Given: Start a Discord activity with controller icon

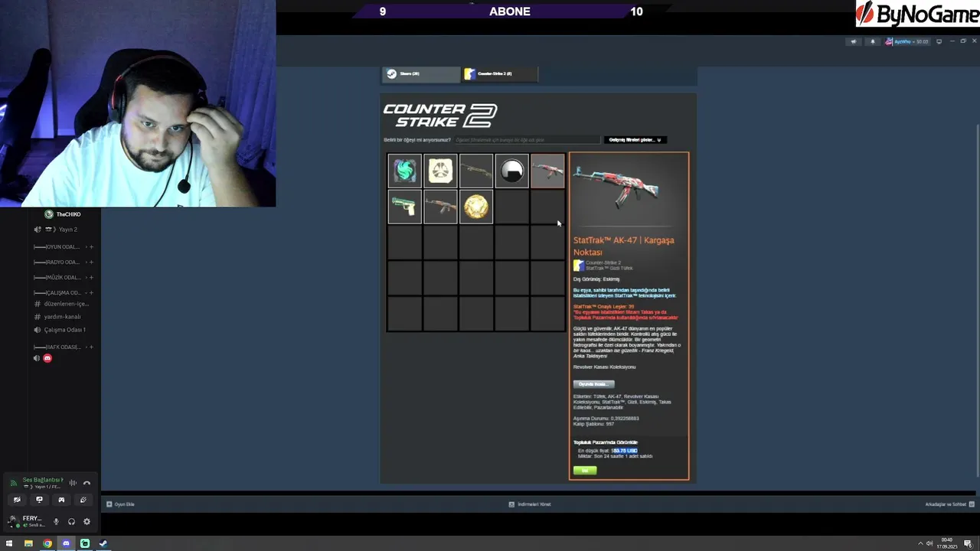Looking at the screenshot, I should [x=61, y=500].
